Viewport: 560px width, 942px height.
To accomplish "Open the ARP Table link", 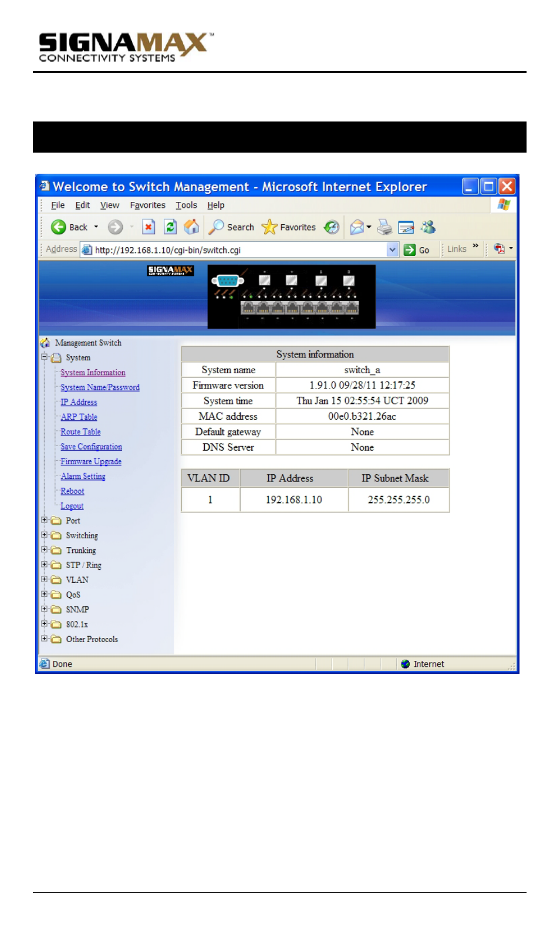I will (79, 417).
